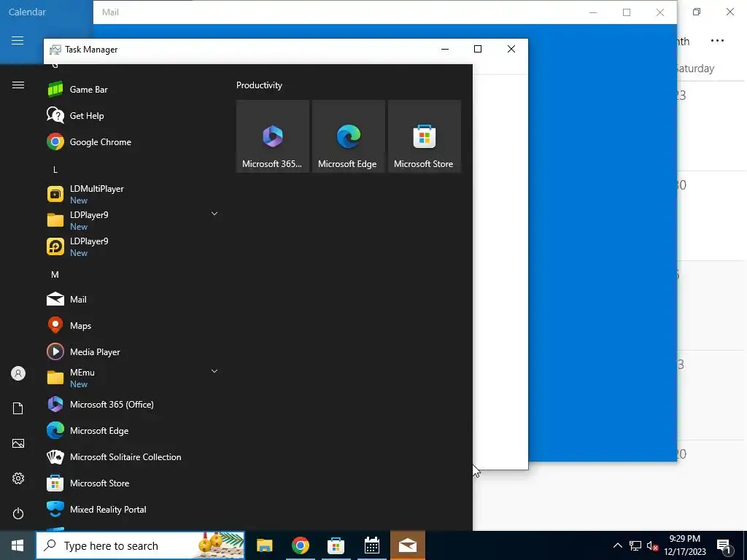The height and width of the screenshot is (560, 747).
Task: Switch to Mail on the taskbar
Action: 408,545
